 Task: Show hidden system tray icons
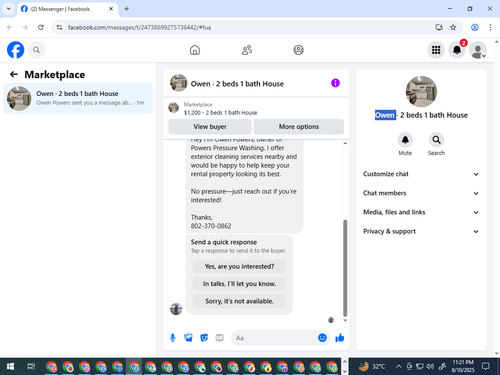click(398, 366)
